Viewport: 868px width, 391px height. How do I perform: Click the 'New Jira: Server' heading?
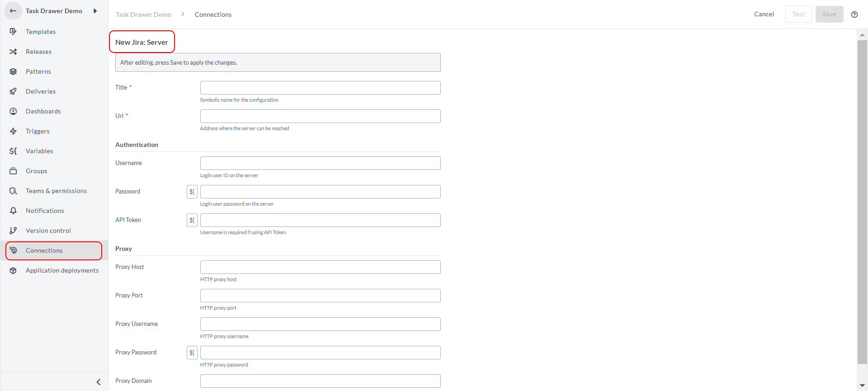coord(142,42)
